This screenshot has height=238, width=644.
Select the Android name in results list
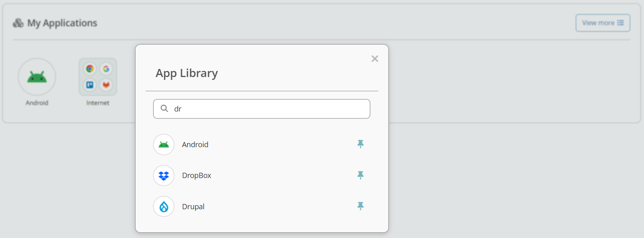(x=195, y=145)
